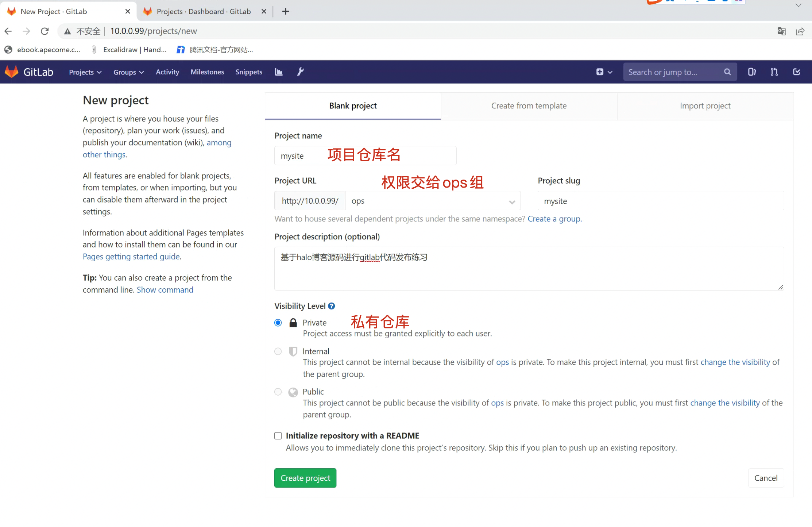Screen dimensions: 812x527
Task: Click the browser reload icon
Action: point(45,31)
